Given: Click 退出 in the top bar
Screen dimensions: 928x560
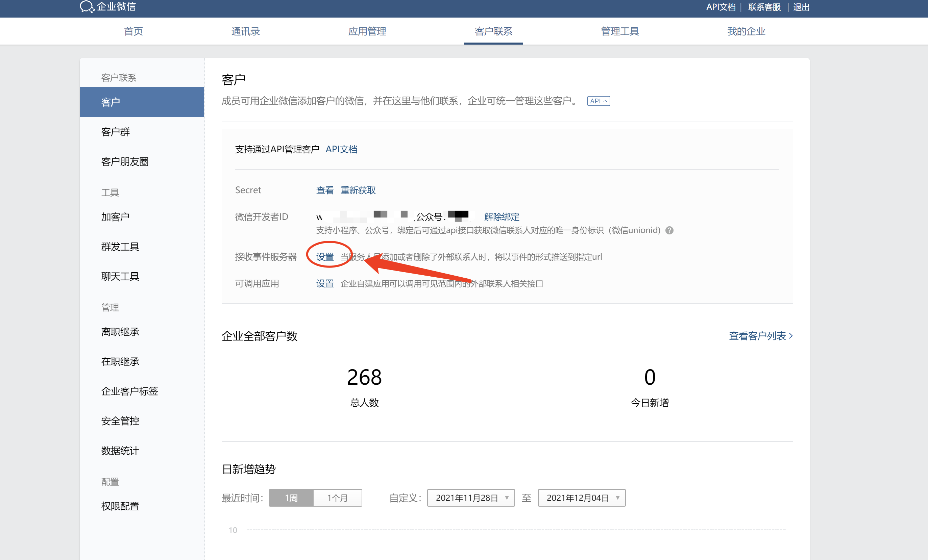Looking at the screenshot, I should pos(801,7).
